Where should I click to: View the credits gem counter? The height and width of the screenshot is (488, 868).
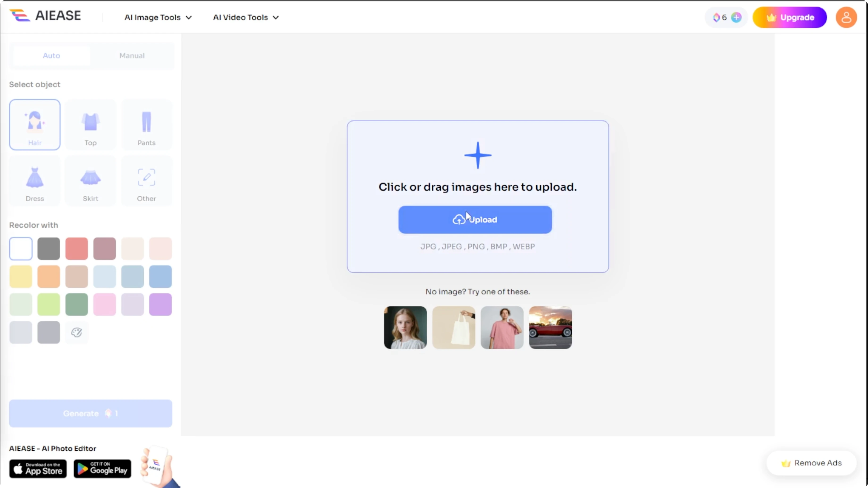pos(720,17)
